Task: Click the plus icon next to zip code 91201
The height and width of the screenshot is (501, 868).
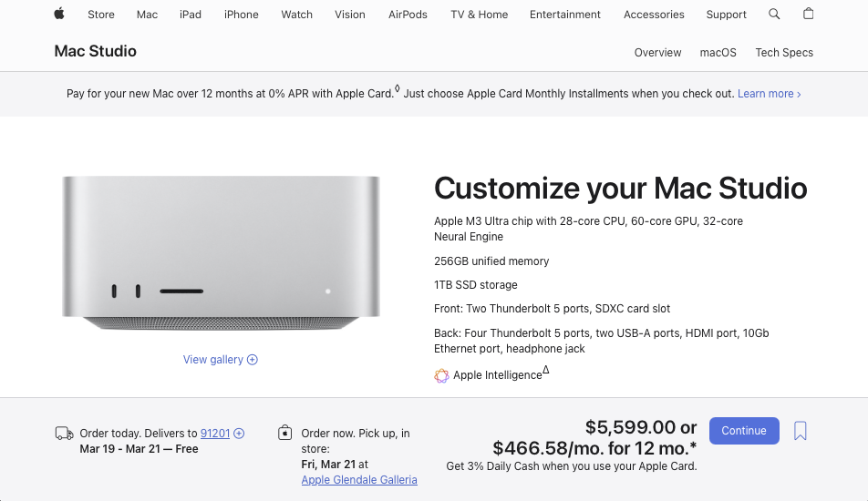Action: click(239, 434)
